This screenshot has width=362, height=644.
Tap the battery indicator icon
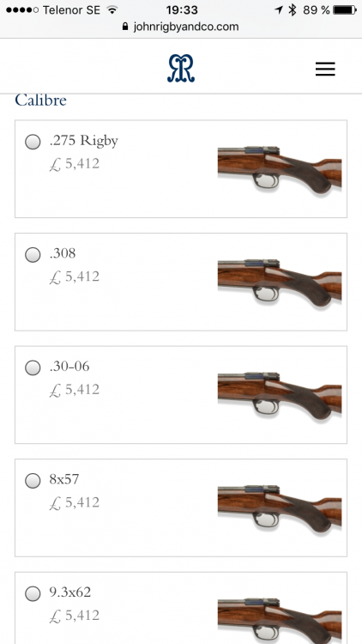point(345,9)
